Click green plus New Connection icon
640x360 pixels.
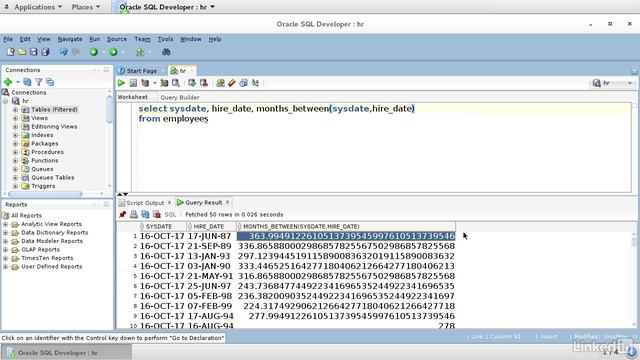[x=8, y=82]
